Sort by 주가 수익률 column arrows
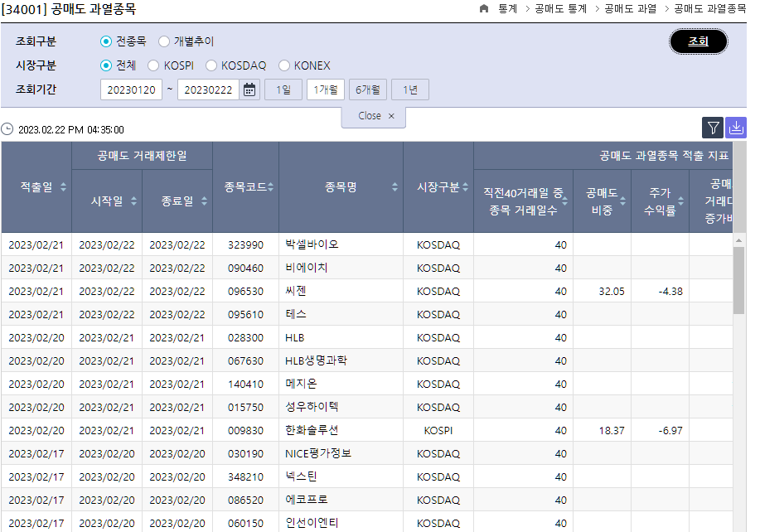 click(680, 201)
